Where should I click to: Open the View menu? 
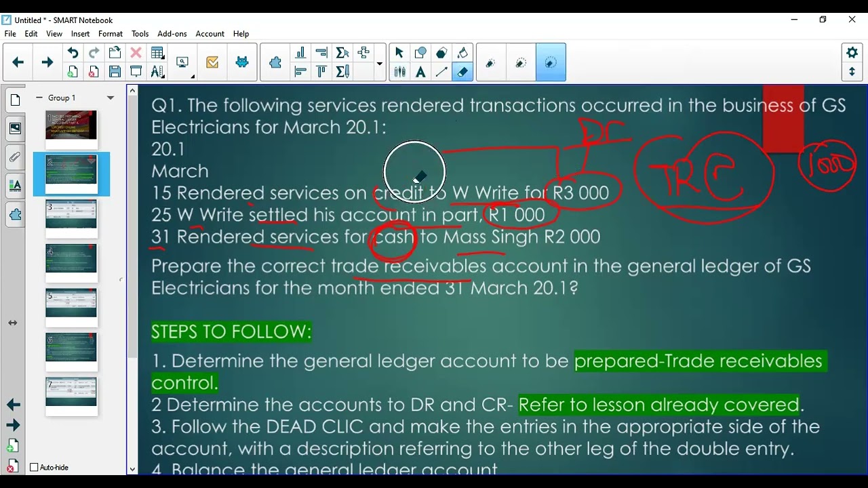54,34
